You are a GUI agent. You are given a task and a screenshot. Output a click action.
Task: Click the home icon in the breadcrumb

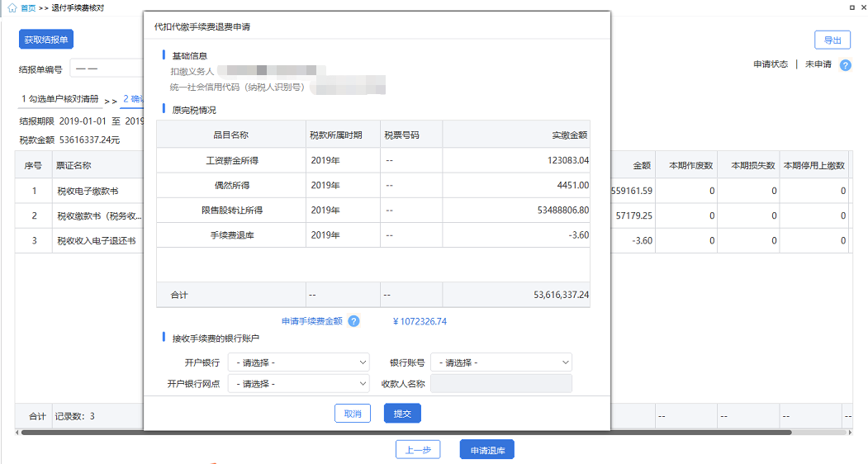coord(12,7)
